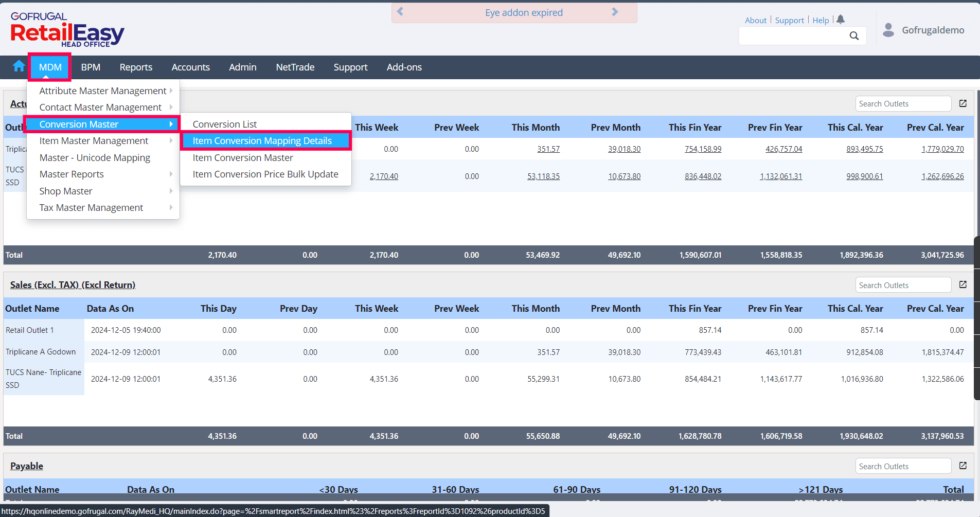Go to next alert with right arrow

coord(615,12)
